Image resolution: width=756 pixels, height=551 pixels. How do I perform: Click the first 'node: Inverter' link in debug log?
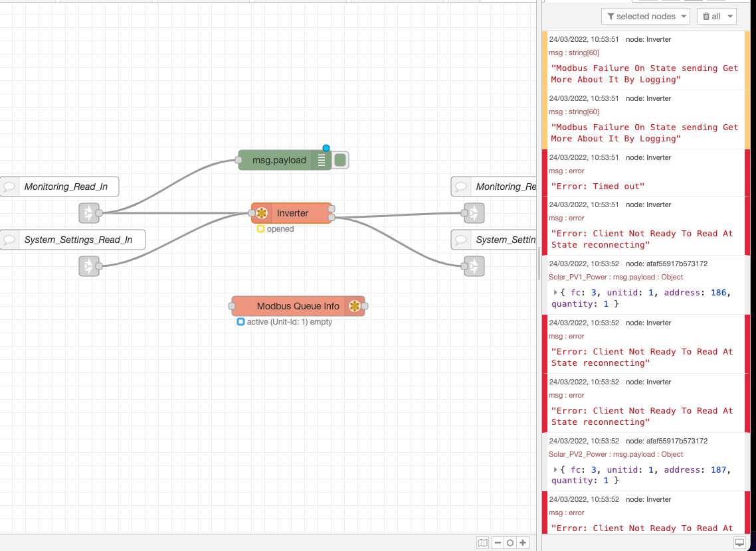click(648, 39)
